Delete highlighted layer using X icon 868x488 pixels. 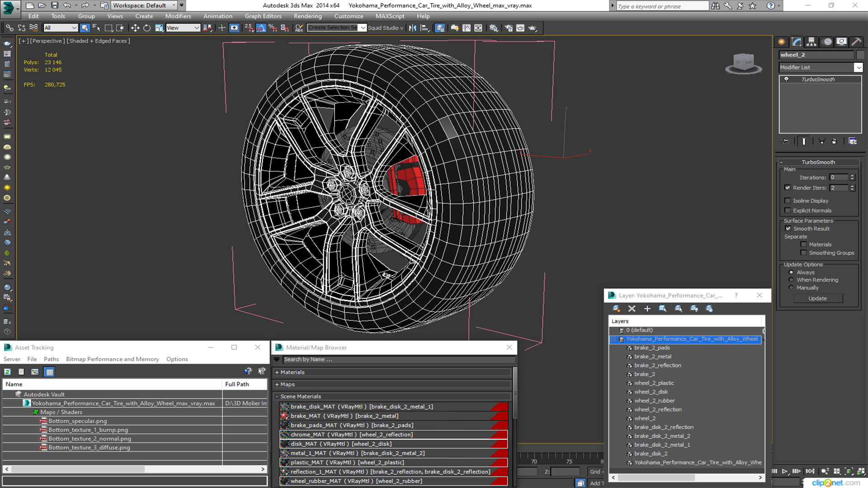click(x=632, y=309)
